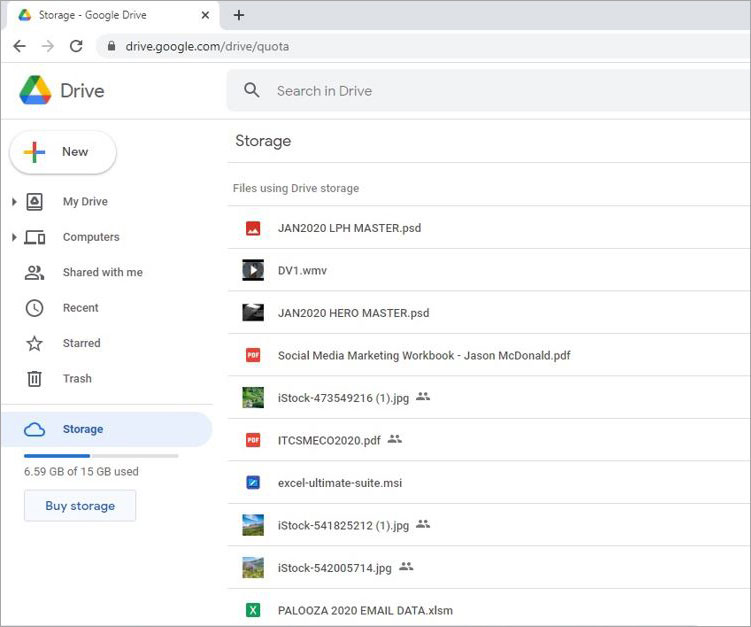Screen dimensions: 751x627
Task: Click the Drive wordmark text
Action: point(82,91)
